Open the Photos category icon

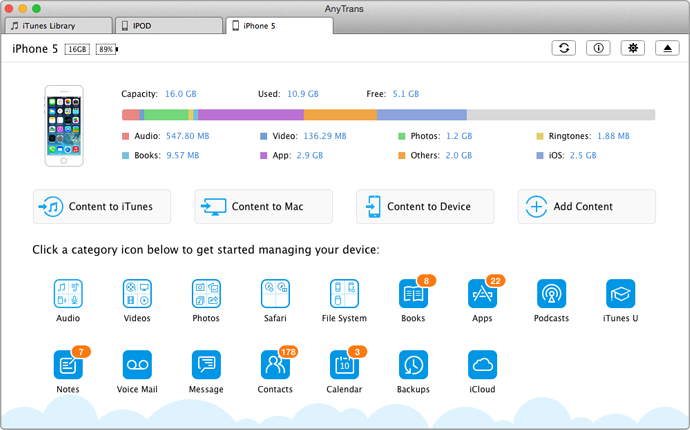coord(206,294)
